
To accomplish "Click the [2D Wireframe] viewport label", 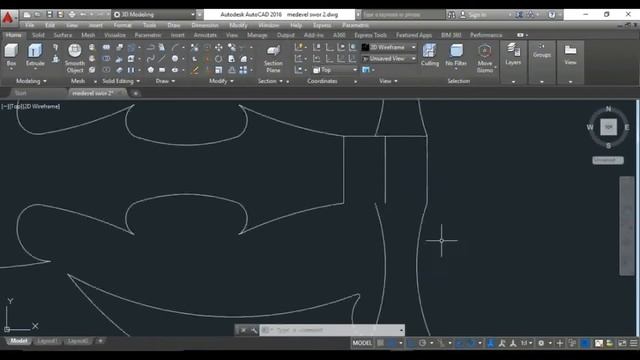I will (41, 107).
